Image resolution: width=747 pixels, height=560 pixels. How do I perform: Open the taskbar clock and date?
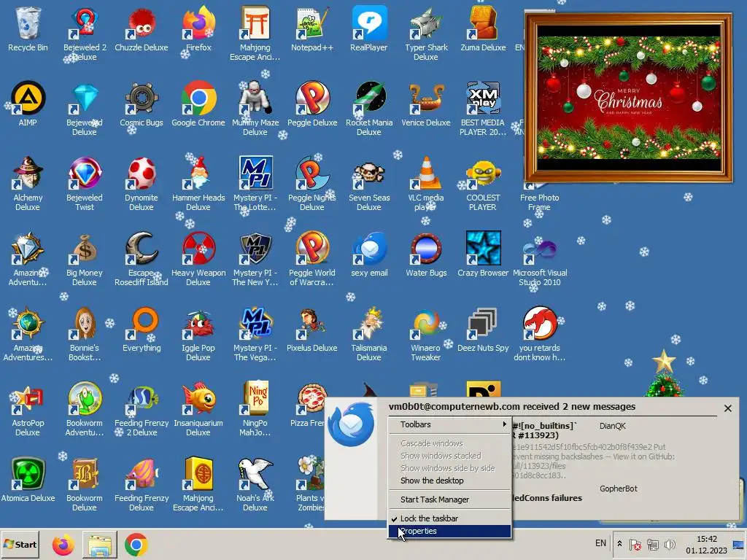coord(706,544)
